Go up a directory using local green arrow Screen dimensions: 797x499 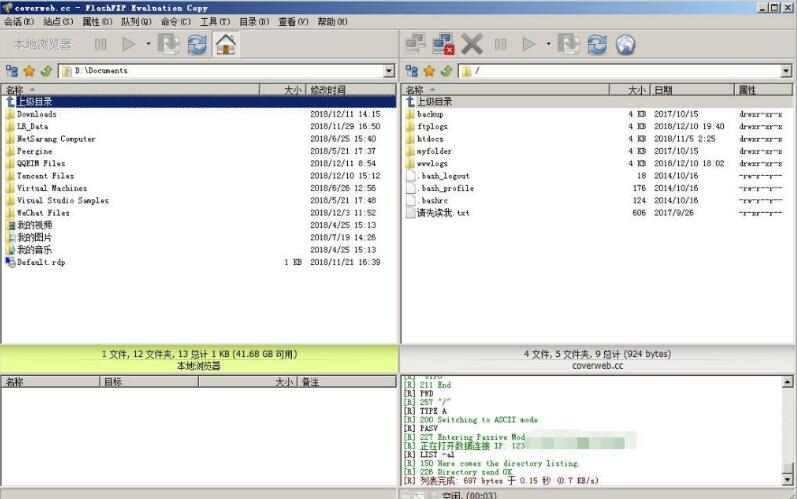tap(46, 71)
